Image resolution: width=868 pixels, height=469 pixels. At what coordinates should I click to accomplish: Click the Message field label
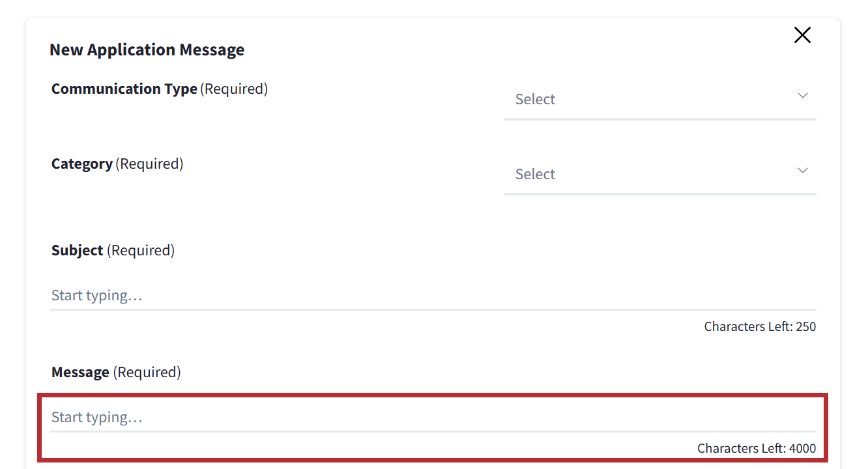tap(80, 373)
